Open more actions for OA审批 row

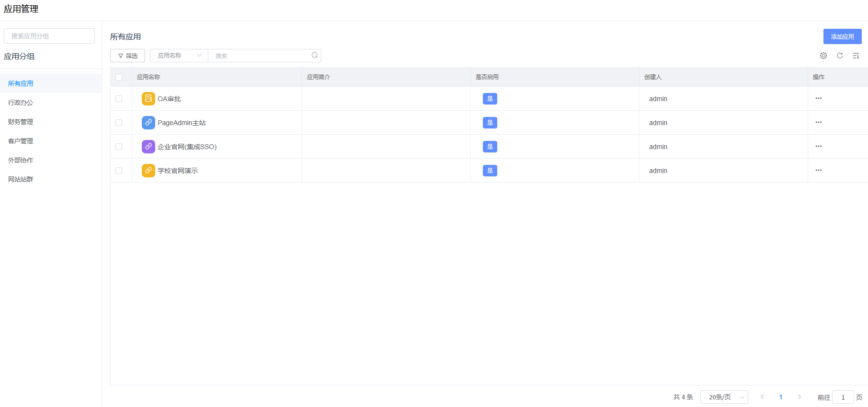[819, 98]
